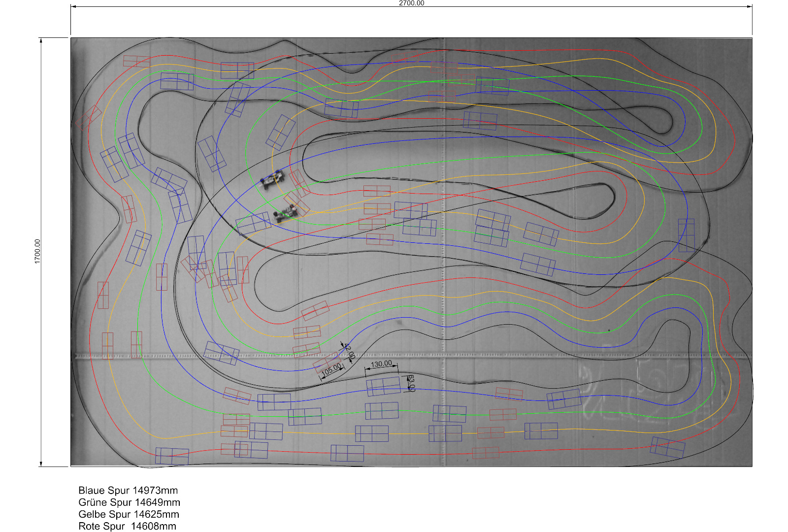Select the 130.00 dimension annotation

click(x=382, y=364)
